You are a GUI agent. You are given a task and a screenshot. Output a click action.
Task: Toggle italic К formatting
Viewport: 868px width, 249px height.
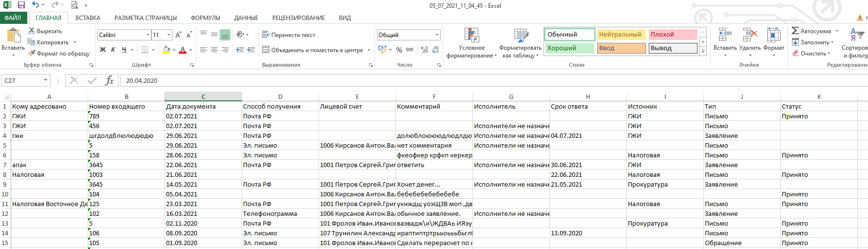(x=113, y=50)
